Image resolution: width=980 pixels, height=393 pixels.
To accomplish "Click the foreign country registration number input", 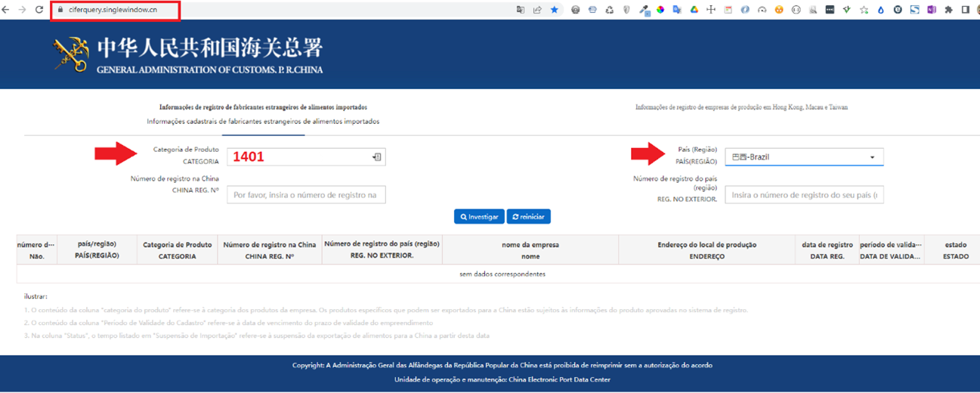I will pyautogui.click(x=804, y=195).
